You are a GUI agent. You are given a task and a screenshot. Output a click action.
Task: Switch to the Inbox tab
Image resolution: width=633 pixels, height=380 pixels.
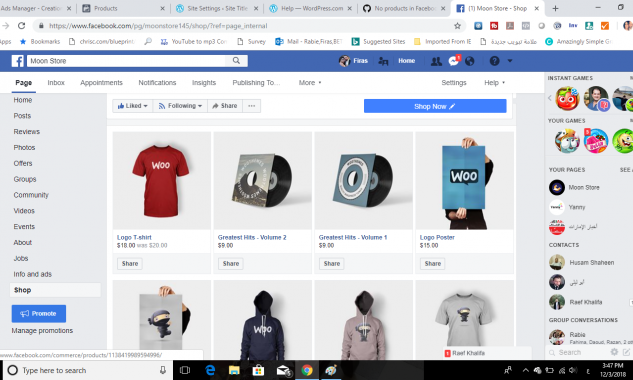pyautogui.click(x=56, y=83)
